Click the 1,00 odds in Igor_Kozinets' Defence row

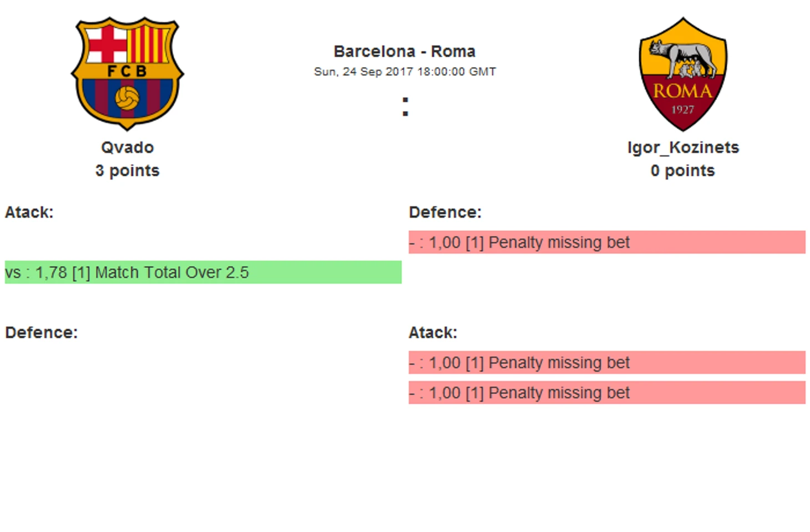tap(444, 242)
